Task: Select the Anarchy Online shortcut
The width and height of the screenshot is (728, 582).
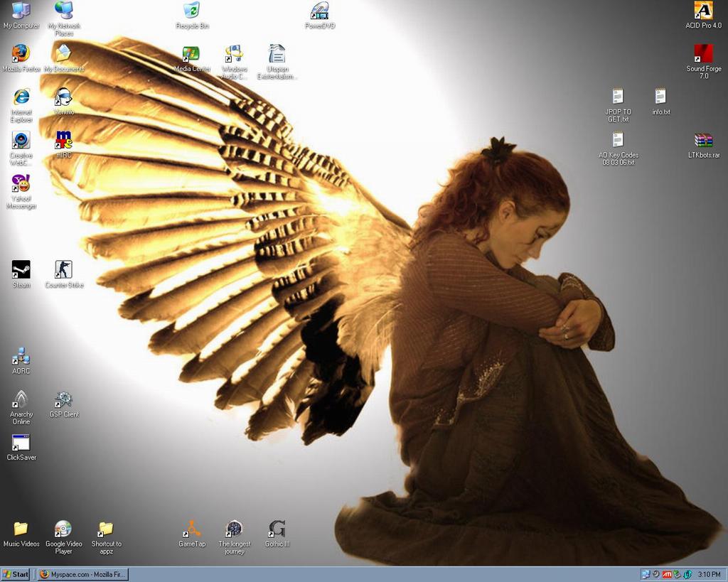Action: point(21,399)
